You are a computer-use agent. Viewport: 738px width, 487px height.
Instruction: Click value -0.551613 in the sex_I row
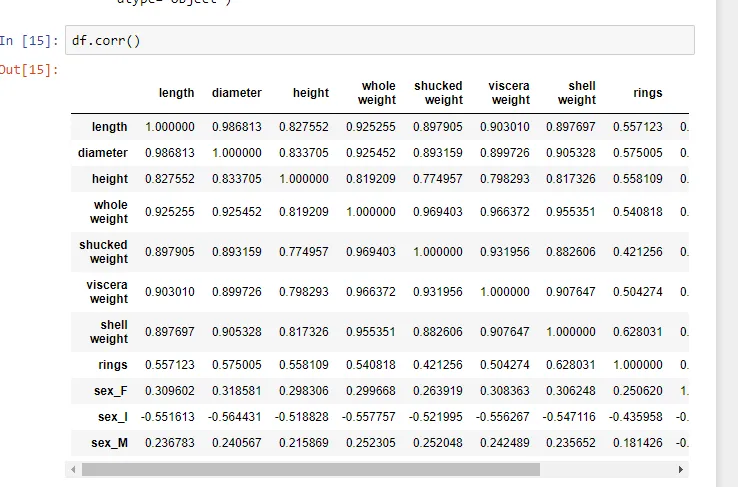[x=168, y=417]
